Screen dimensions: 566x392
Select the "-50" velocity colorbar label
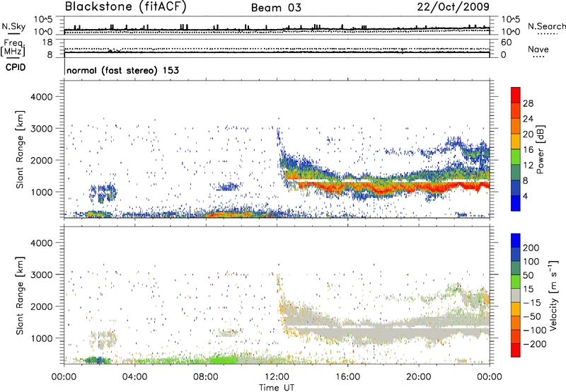[x=531, y=316]
